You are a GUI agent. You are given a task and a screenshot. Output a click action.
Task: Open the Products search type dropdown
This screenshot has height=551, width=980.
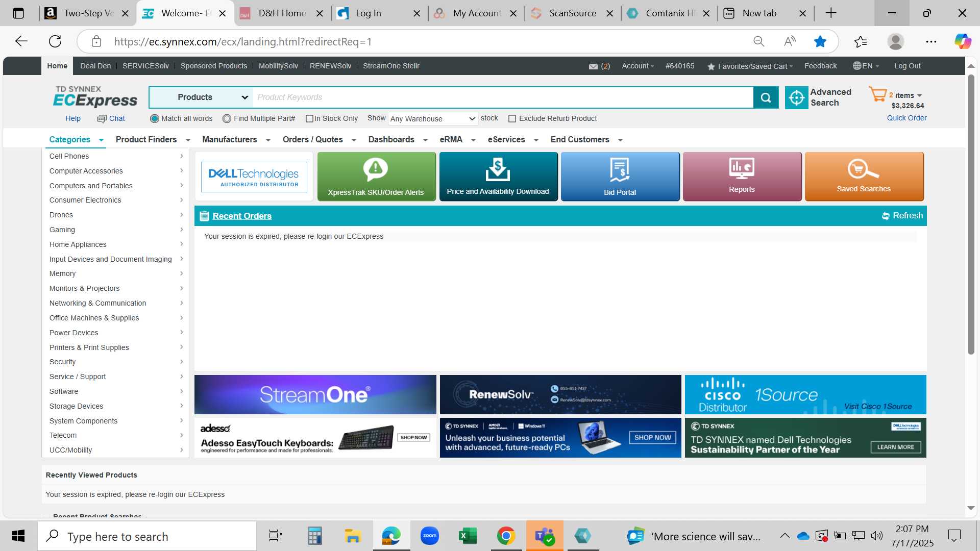(201, 97)
